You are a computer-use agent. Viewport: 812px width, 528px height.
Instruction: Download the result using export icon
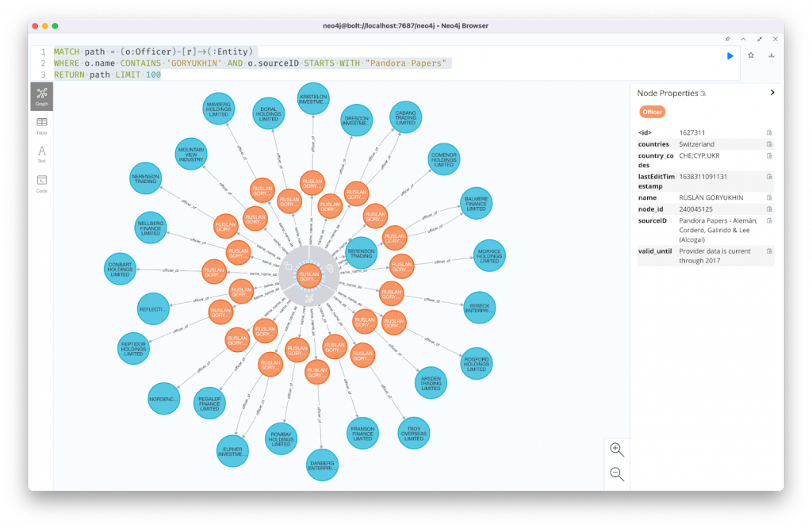772,55
